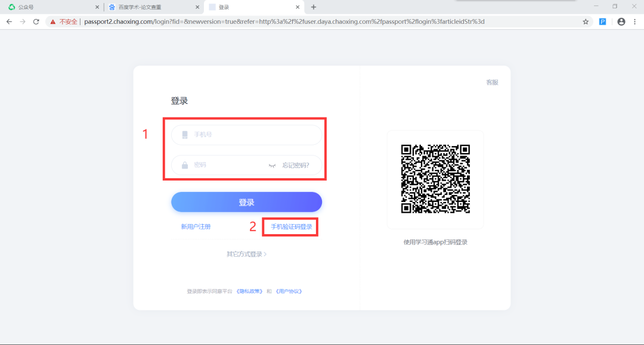This screenshot has height=345, width=644.
Task: Open 手机验证码登录 link
Action: coord(291,226)
